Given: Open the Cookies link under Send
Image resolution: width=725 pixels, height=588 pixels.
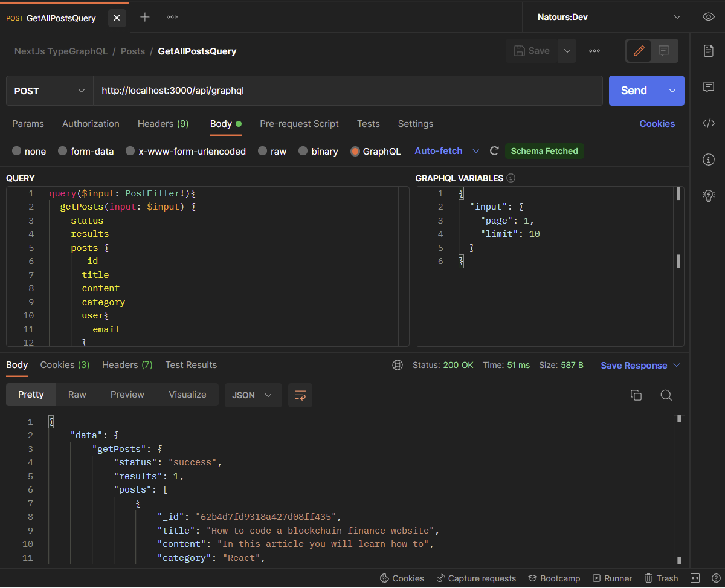Looking at the screenshot, I should click(x=657, y=123).
